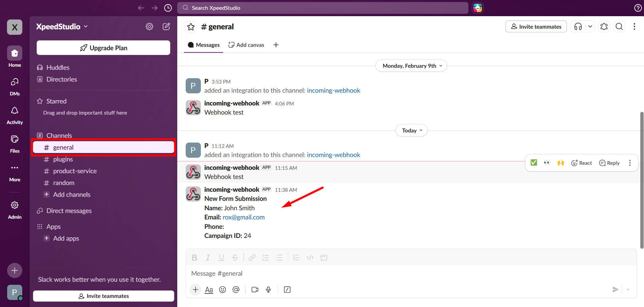Screen dimensions: 644x307
Task: Toggle bold formatting in the composer
Action: coord(194,257)
